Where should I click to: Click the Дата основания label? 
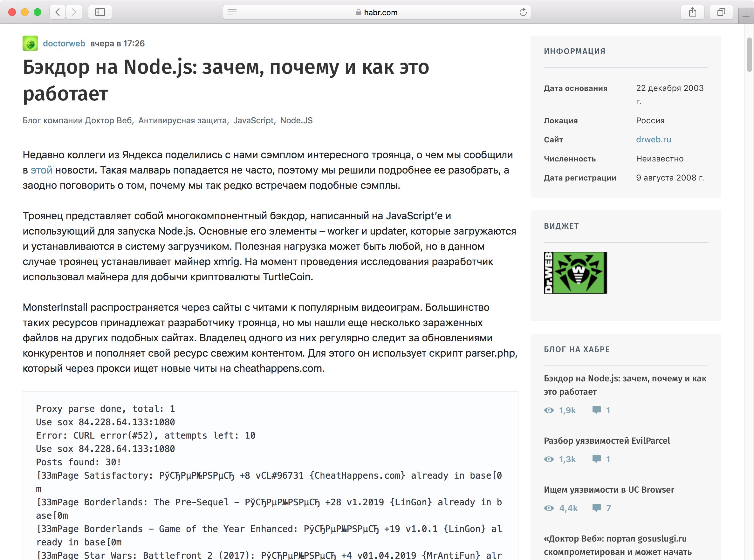[575, 88]
